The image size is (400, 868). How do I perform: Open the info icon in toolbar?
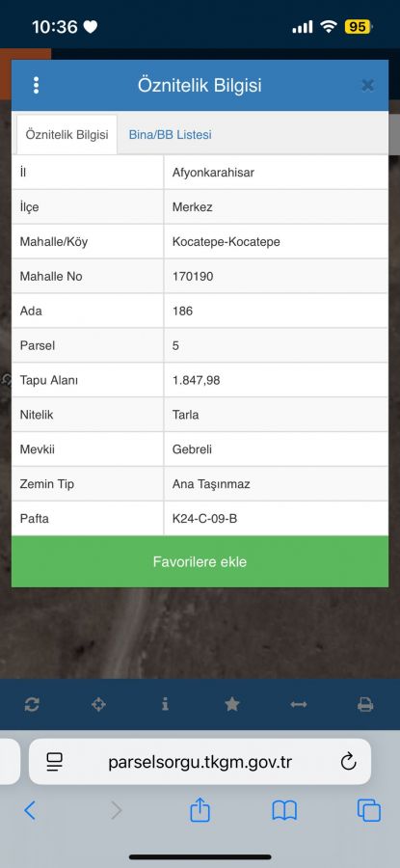click(165, 704)
